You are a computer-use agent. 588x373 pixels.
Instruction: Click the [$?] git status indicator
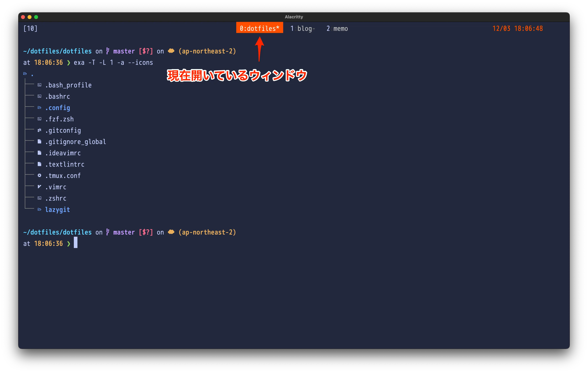coord(146,51)
